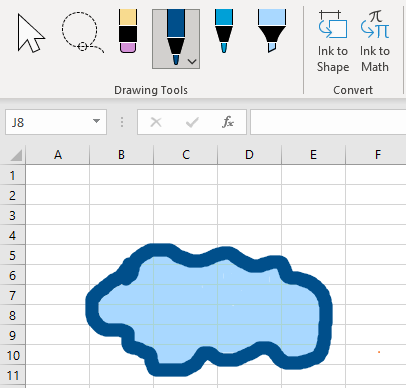
Task: Open Insert Function fx dialog
Action: pyautogui.click(x=228, y=122)
